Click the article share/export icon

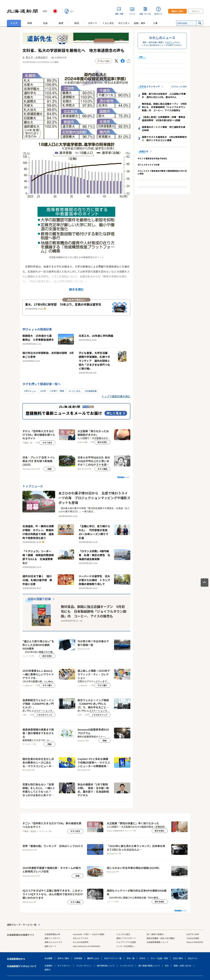[128, 61]
